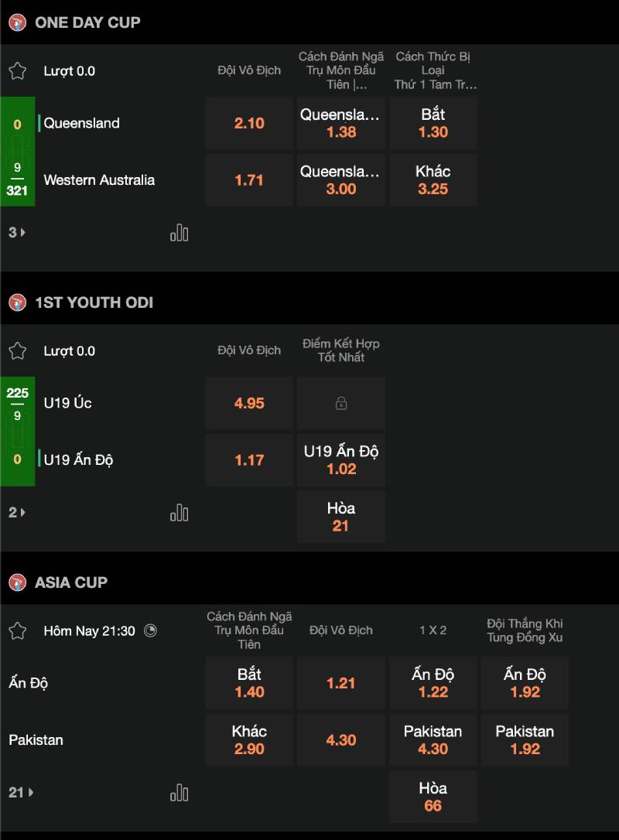
Task: Favorite the Queensland vs Western Australia match
Action: coord(17,71)
